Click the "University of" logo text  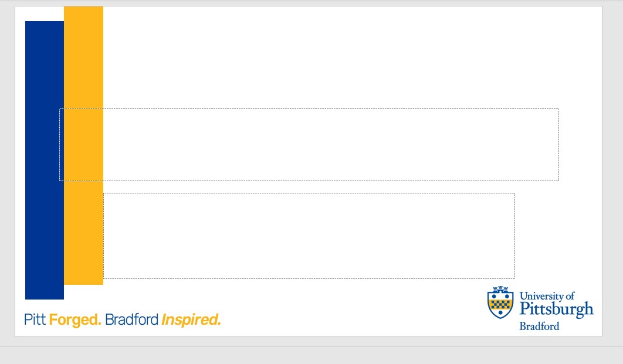point(547,296)
